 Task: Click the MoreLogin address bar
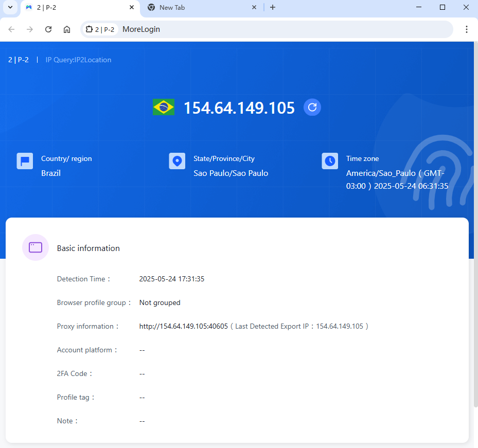(283, 29)
